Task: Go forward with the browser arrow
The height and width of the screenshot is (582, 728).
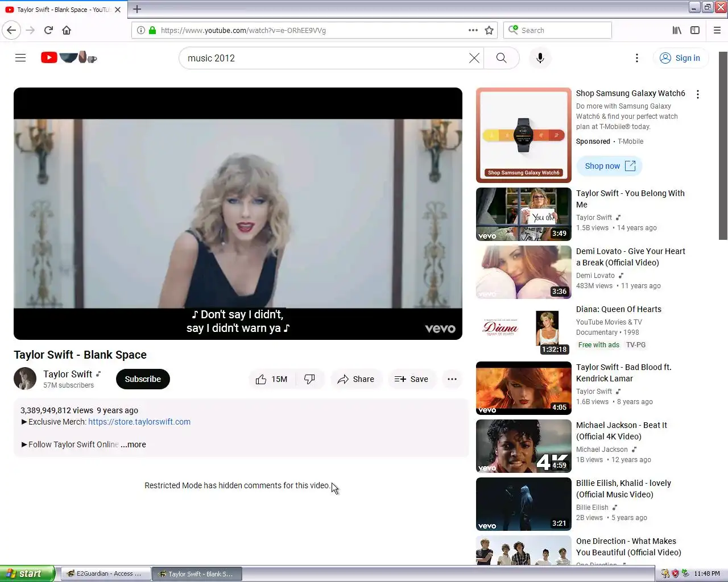Action: (30, 30)
